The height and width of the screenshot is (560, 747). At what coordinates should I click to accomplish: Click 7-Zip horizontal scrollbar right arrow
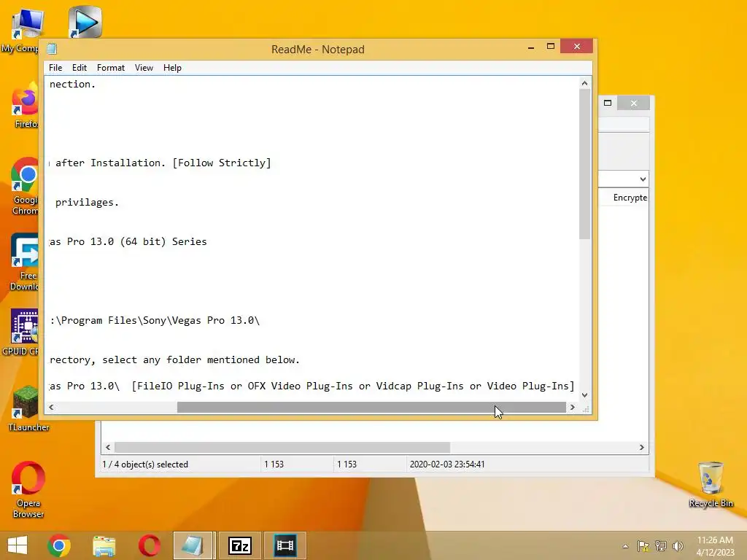click(641, 447)
